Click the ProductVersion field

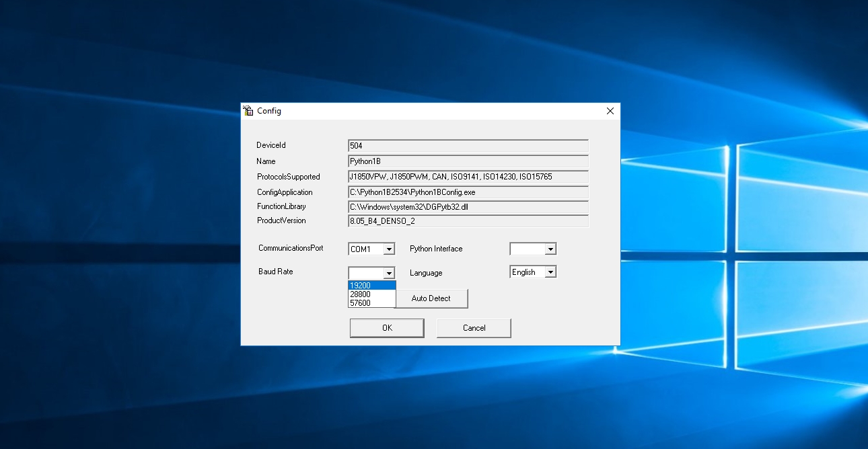point(468,221)
